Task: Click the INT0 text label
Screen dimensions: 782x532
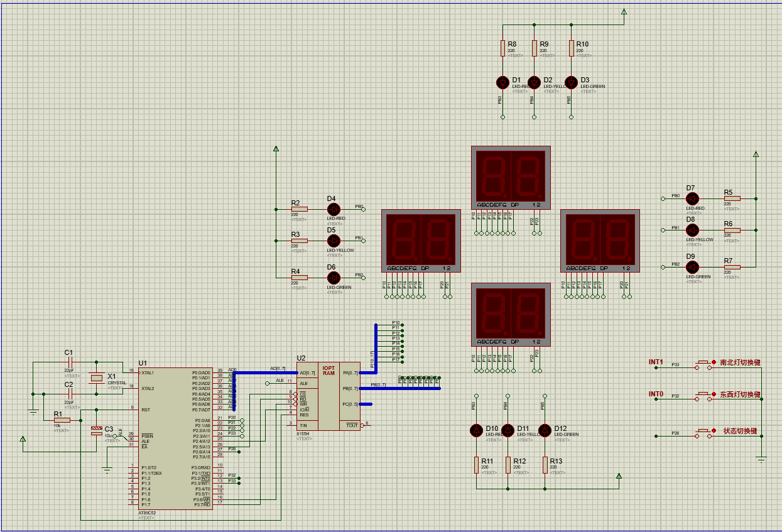Action: (656, 394)
